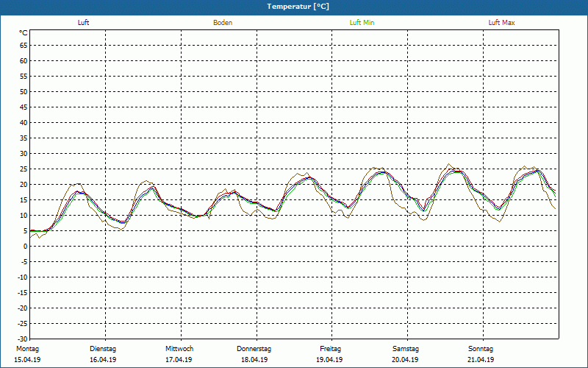Viewport: 588px width, 368px height.
Task: Click the 18.04.19 date label
Action: [254, 360]
